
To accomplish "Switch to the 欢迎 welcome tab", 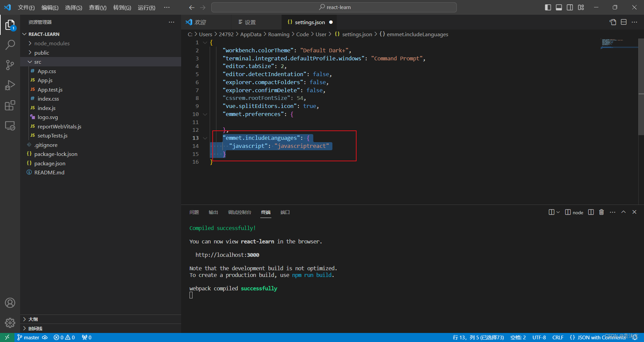I will [206, 22].
